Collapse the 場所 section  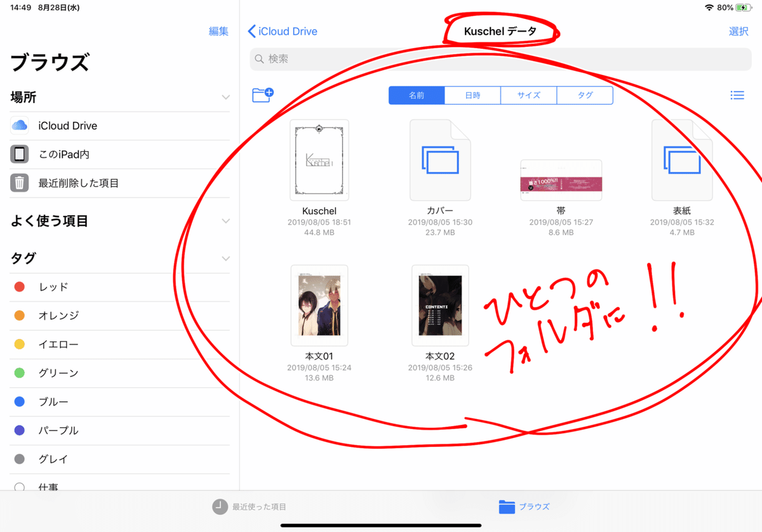225,98
